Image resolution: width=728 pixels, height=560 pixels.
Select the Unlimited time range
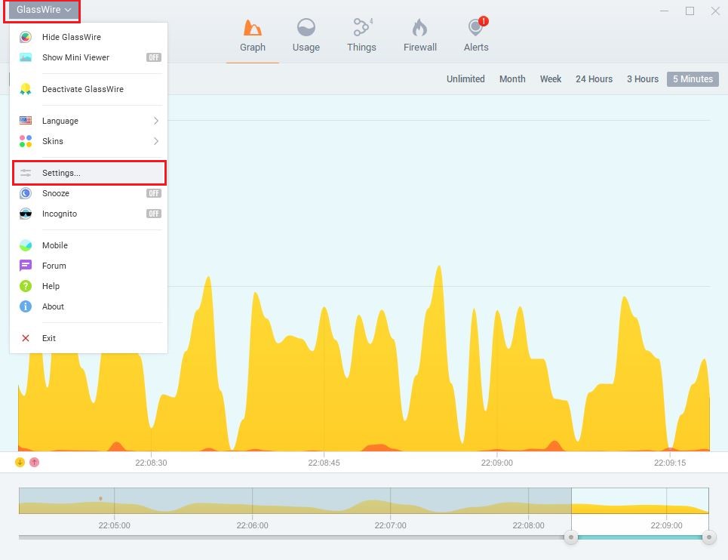(465, 79)
